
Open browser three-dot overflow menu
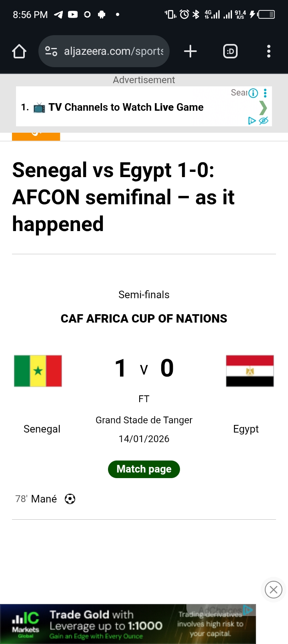[269, 51]
